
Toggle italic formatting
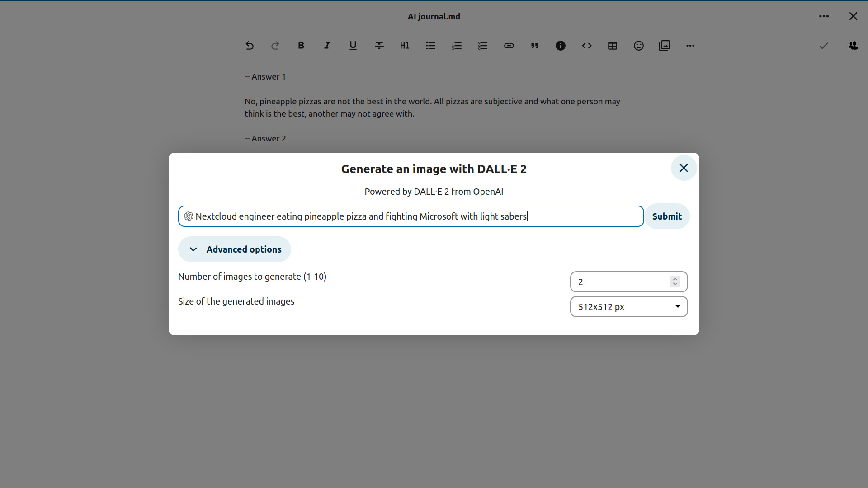click(327, 46)
